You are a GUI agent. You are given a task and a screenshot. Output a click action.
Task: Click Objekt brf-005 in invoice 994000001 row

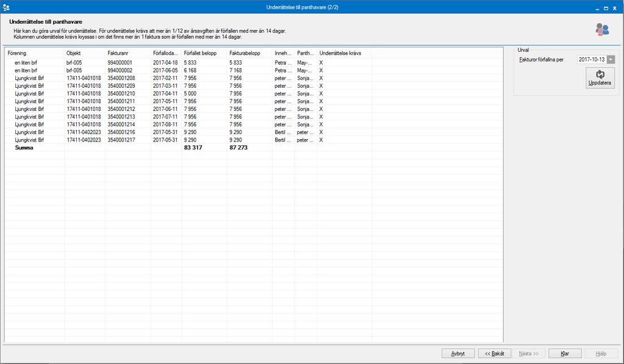pos(74,62)
